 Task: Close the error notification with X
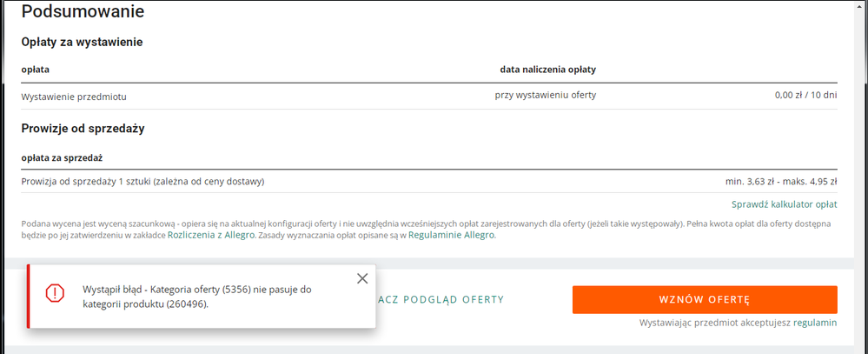(x=362, y=278)
